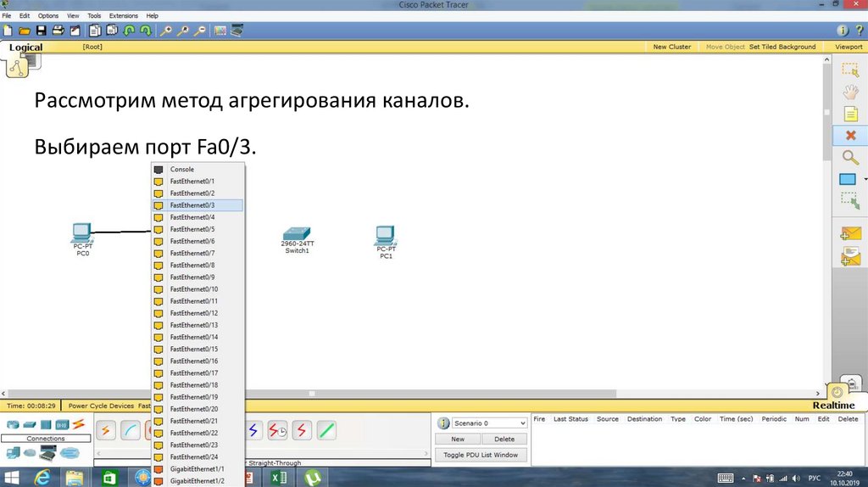Click the network information icon at top right
The width and height of the screenshot is (868, 487).
click(x=843, y=31)
